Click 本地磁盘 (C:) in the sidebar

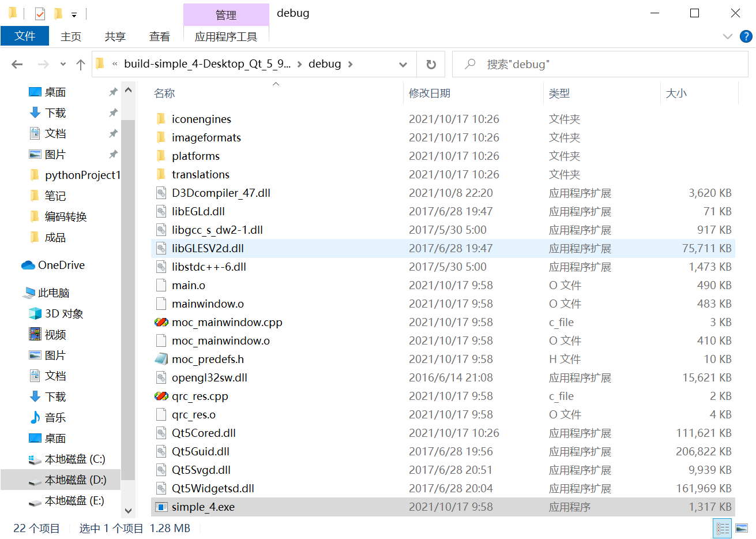65,458
